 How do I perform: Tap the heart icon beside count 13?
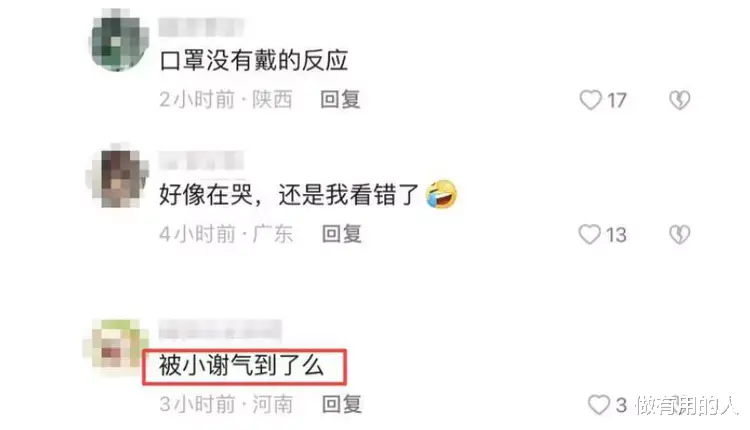[x=589, y=234]
